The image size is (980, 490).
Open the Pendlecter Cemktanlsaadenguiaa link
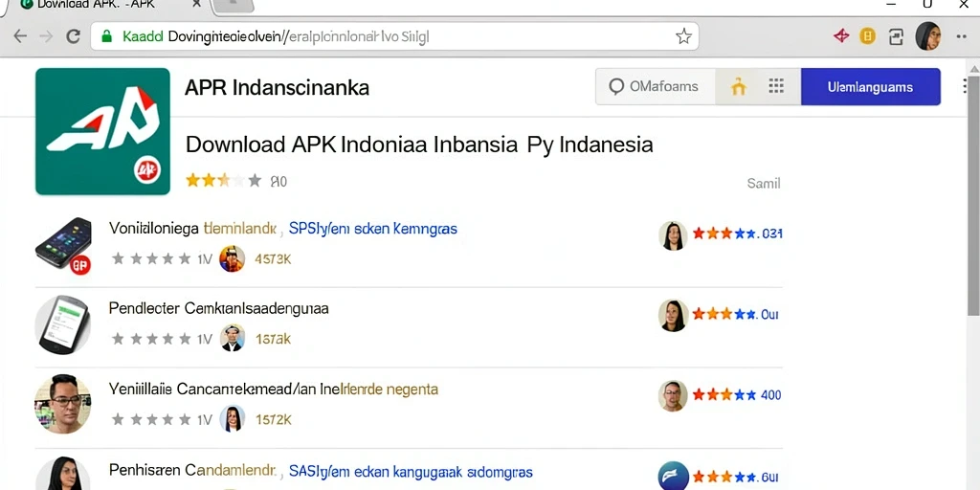tap(219, 308)
